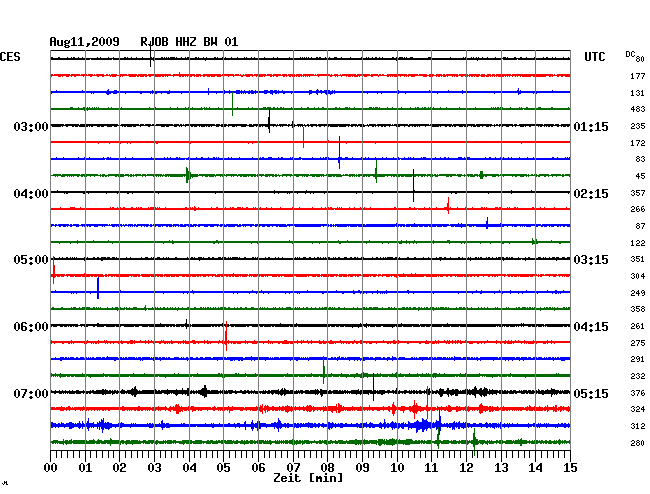Select DC value 87
Screen dimensions: 650x494
(x=640, y=226)
